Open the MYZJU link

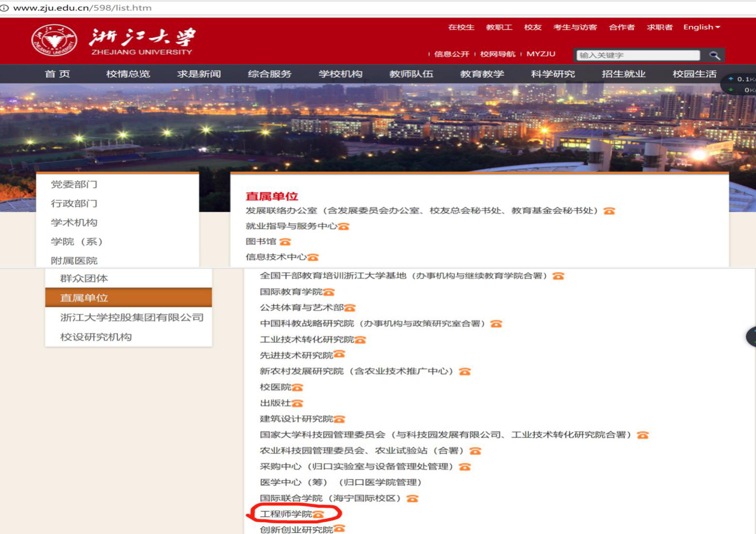pyautogui.click(x=541, y=54)
